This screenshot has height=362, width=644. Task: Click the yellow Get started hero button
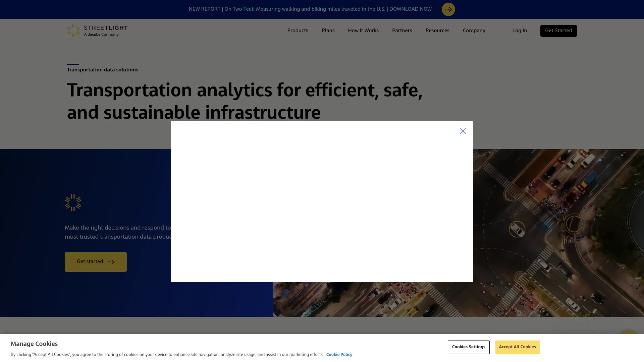click(x=96, y=262)
